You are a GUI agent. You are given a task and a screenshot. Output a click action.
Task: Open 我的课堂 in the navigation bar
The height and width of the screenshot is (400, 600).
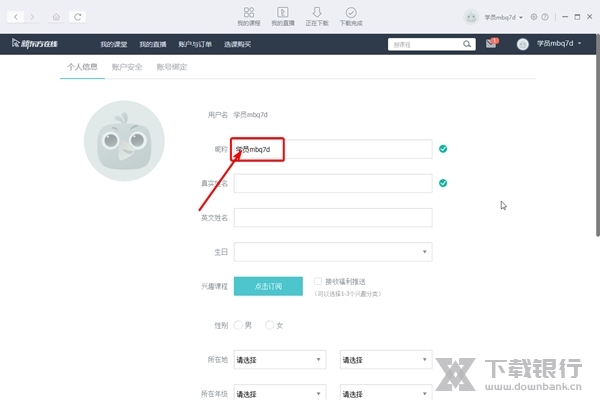(x=114, y=44)
